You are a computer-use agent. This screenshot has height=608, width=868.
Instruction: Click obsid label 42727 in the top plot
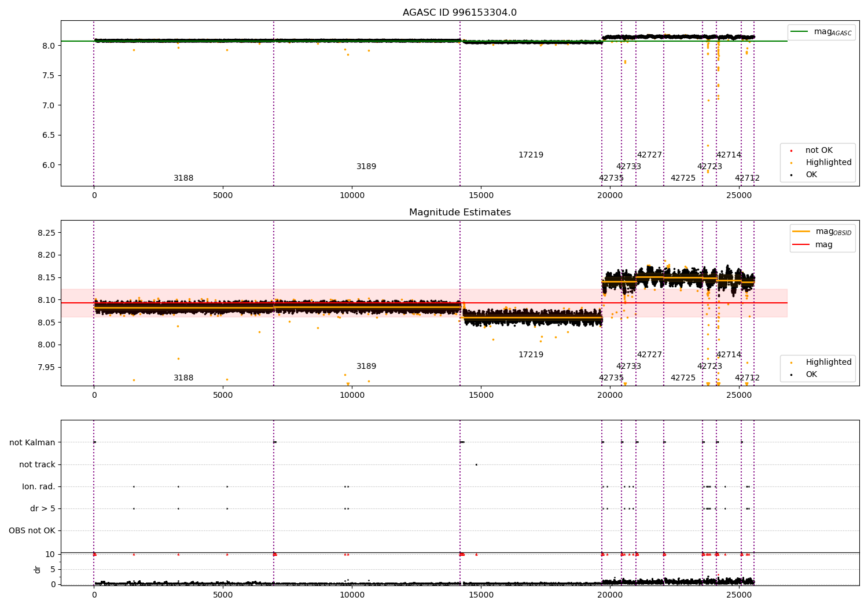pos(649,155)
